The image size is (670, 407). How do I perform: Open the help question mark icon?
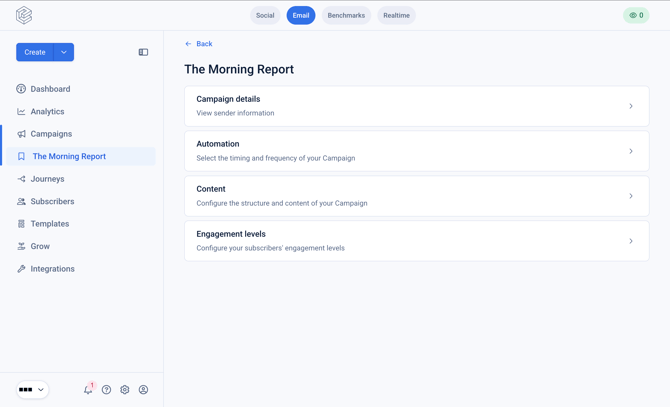pos(106,389)
